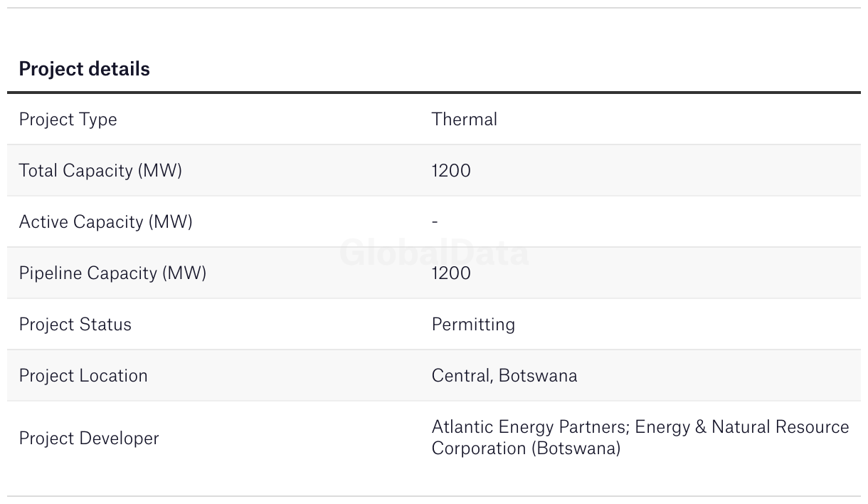Click the Total Capacity value 1200
Viewport: 868px width, 504px height.
coord(451,171)
